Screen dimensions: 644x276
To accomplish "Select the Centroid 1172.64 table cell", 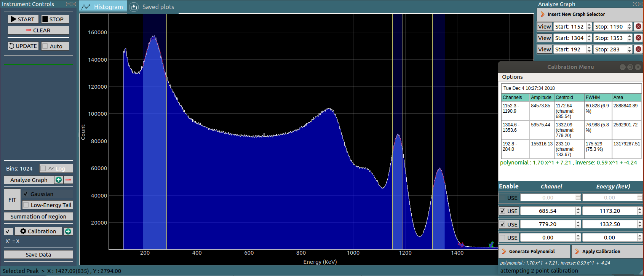I will 569,111.
